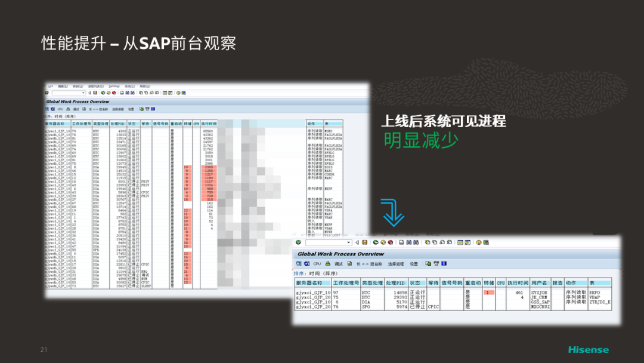Screen dimensions: 644x363
Task: Click 用户名 column header in lower-right table
Action: tap(540, 283)
